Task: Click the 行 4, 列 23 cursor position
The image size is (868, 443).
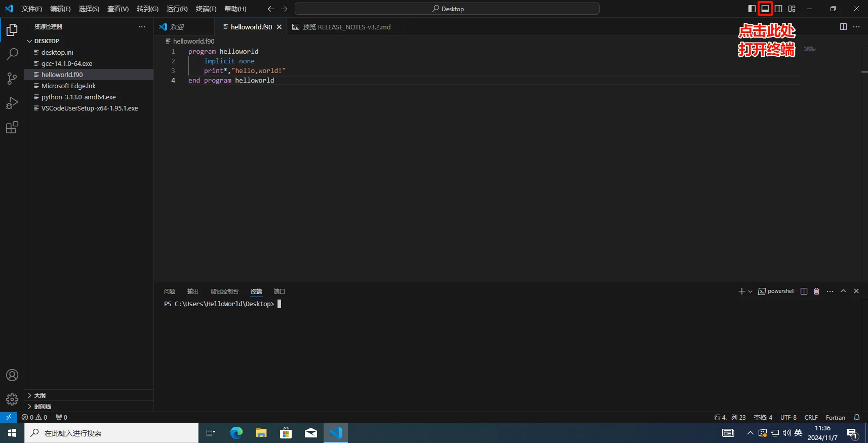Action: (x=730, y=417)
